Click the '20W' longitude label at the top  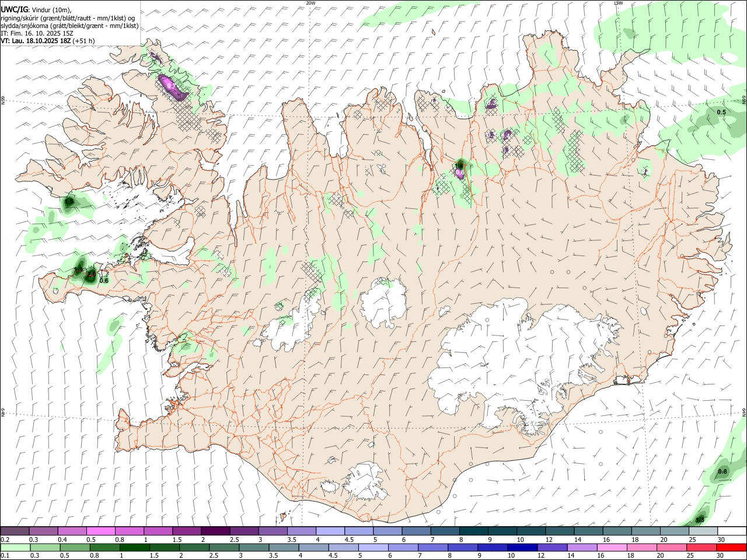[310, 3]
